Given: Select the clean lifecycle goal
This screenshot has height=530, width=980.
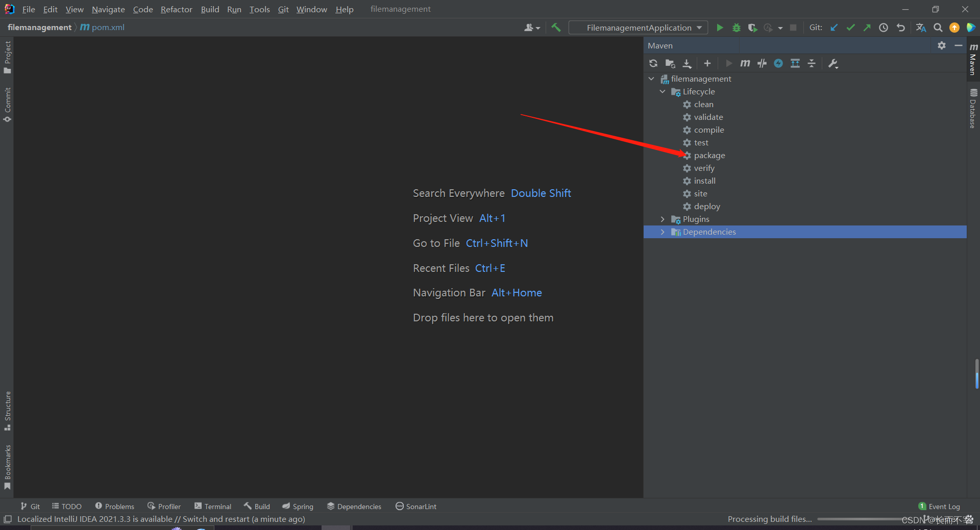Looking at the screenshot, I should (703, 104).
